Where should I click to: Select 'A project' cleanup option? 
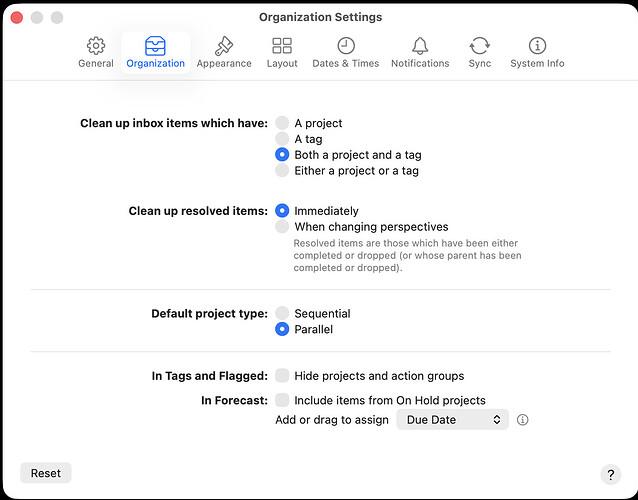pos(283,123)
